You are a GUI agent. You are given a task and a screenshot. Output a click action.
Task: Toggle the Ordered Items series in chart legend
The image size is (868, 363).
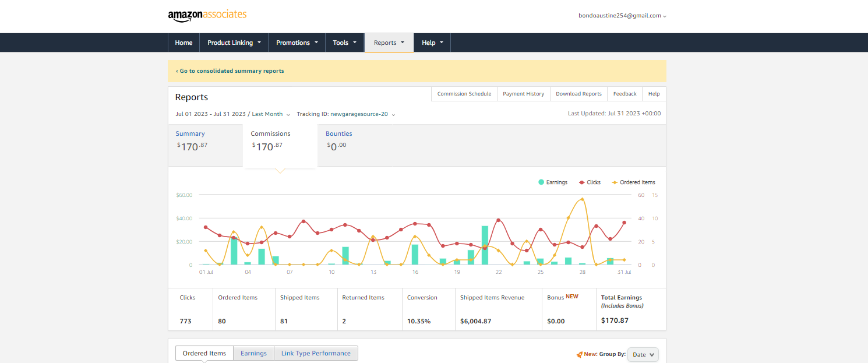pos(633,182)
